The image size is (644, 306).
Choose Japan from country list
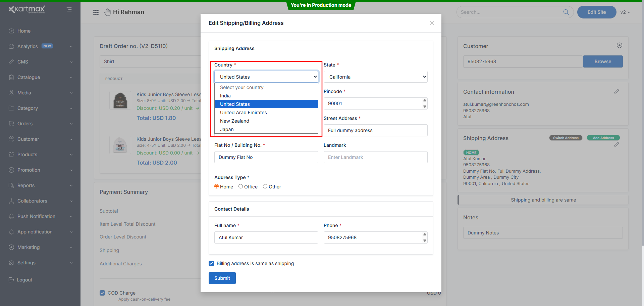click(x=227, y=129)
